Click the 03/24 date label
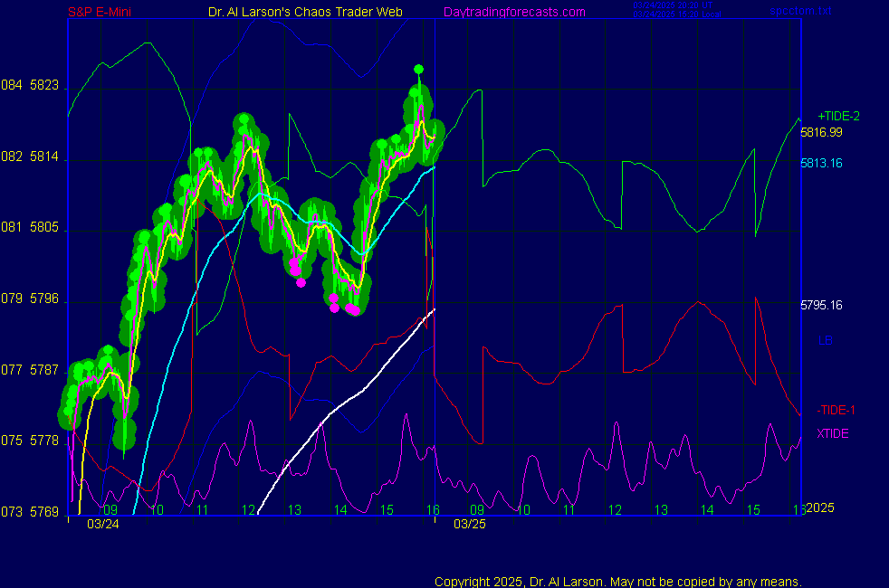Screen dimensions: 889x588 pyautogui.click(x=102, y=524)
